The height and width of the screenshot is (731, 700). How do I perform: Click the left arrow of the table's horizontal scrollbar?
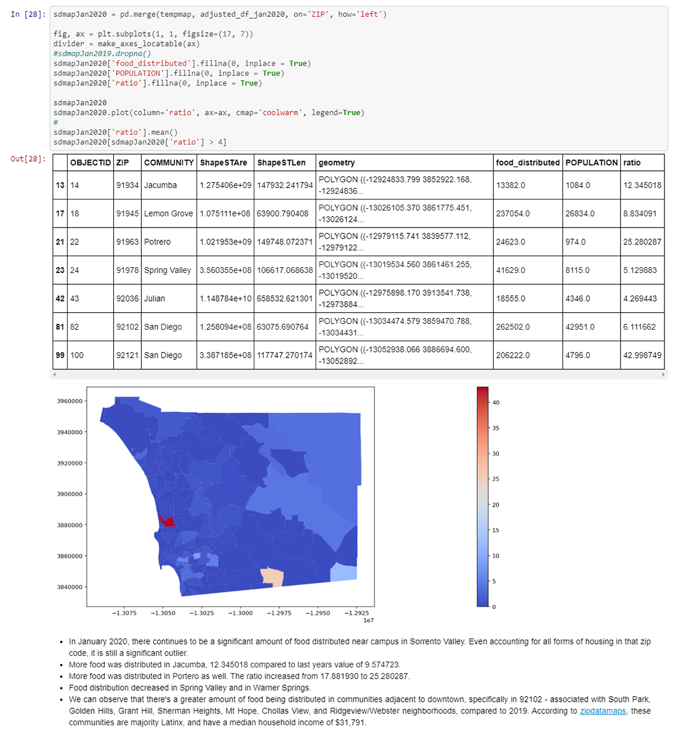pos(54,375)
